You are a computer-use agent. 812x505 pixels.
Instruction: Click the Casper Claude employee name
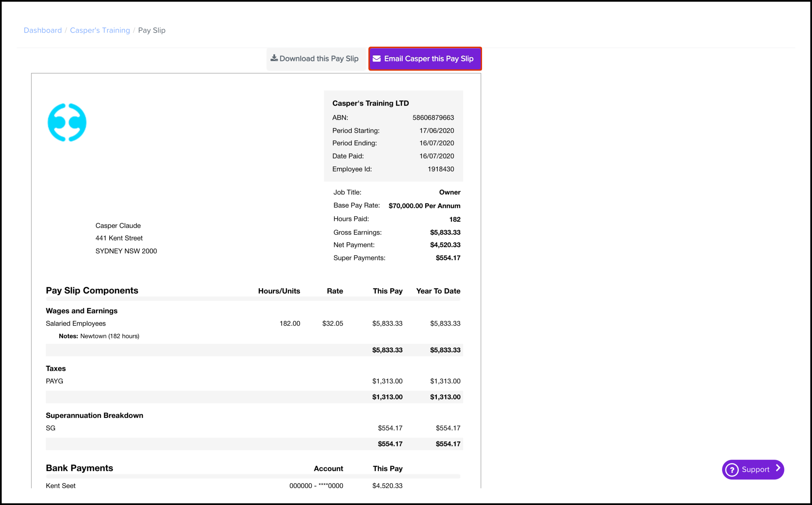pyautogui.click(x=118, y=225)
